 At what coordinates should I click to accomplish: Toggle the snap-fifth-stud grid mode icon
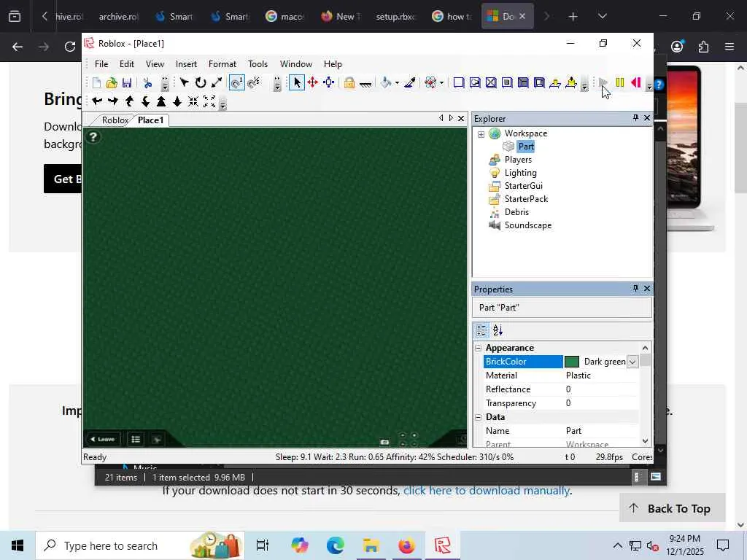[254, 83]
